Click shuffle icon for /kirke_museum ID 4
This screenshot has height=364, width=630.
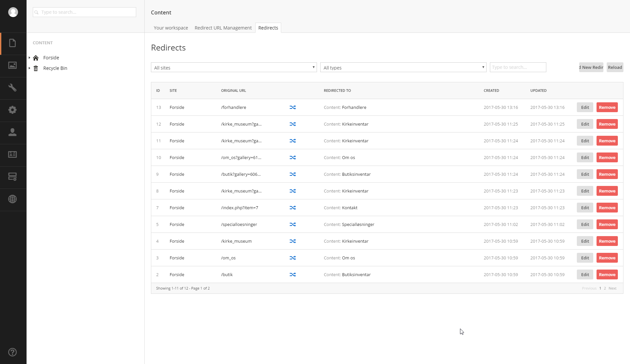point(293,241)
